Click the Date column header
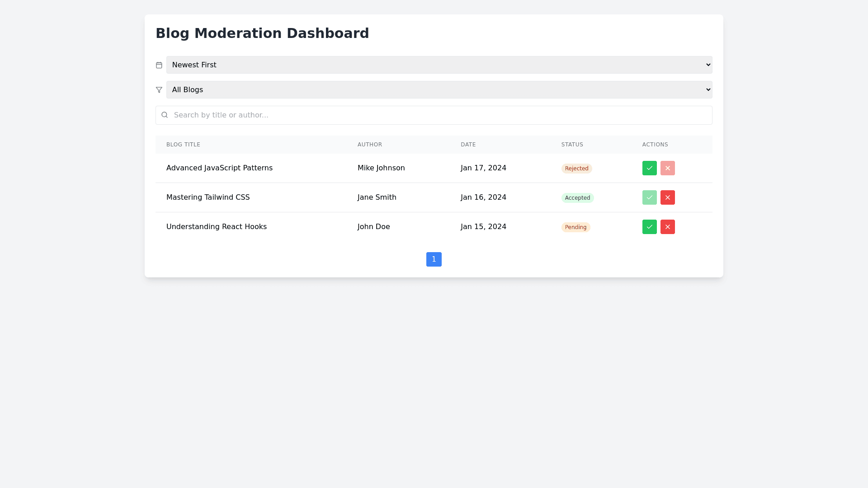The image size is (868, 488). click(468, 145)
